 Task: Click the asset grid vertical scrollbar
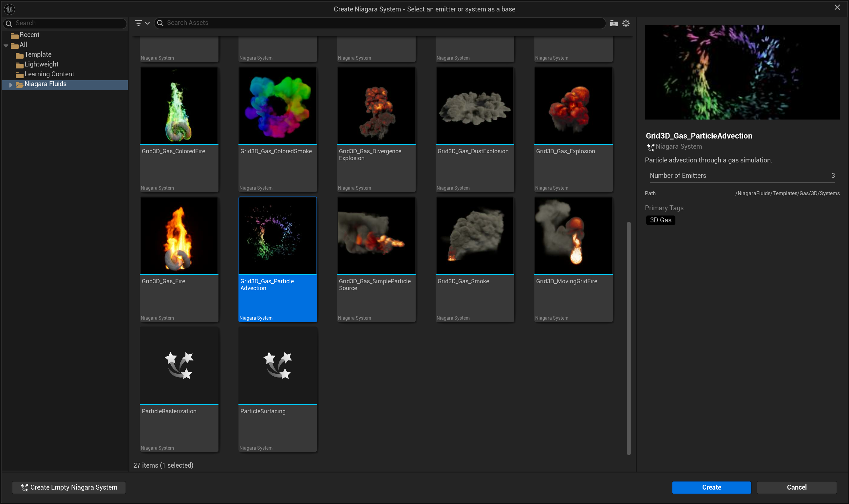[x=629, y=338]
